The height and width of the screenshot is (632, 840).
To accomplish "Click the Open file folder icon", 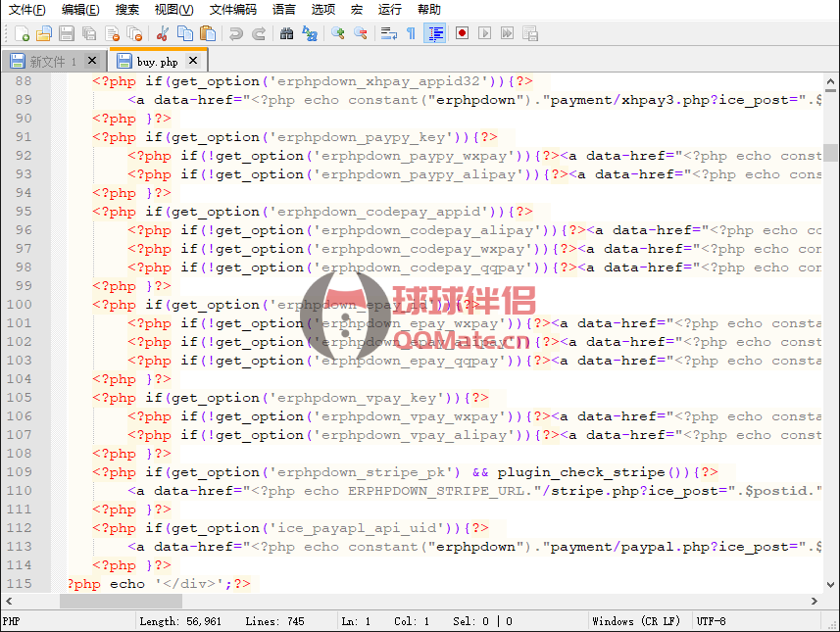I will coord(43,33).
